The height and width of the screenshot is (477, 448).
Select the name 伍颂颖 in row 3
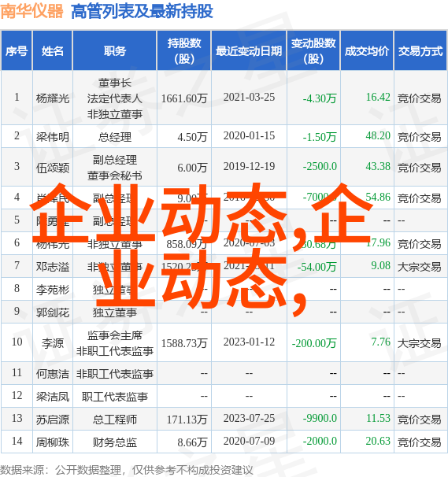tap(53, 168)
